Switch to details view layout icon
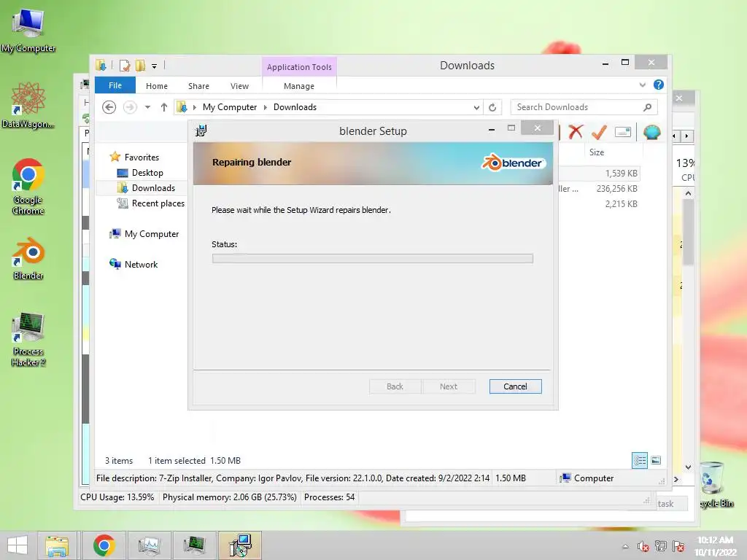 pyautogui.click(x=639, y=460)
